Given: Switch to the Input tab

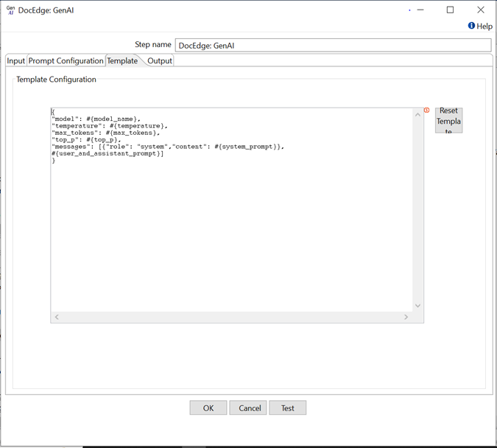Looking at the screenshot, I should [15, 60].
